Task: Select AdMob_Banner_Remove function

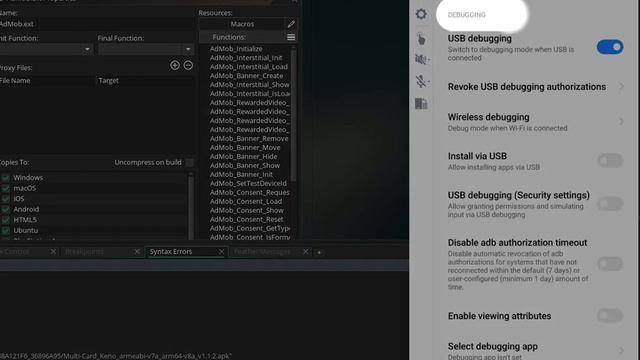Action: click(249, 138)
